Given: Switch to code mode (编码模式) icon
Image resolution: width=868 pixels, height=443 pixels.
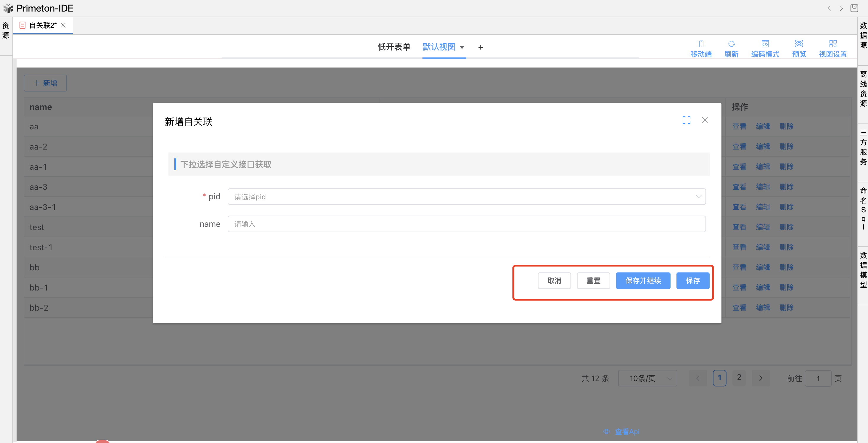Looking at the screenshot, I should pos(765,44).
